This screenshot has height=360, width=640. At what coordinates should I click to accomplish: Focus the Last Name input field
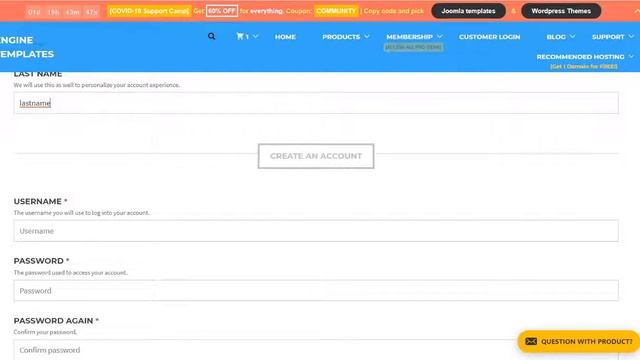pos(316,103)
